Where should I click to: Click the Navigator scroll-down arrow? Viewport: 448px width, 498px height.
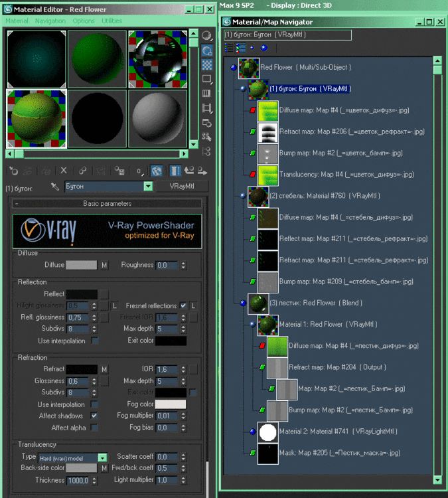437,479
